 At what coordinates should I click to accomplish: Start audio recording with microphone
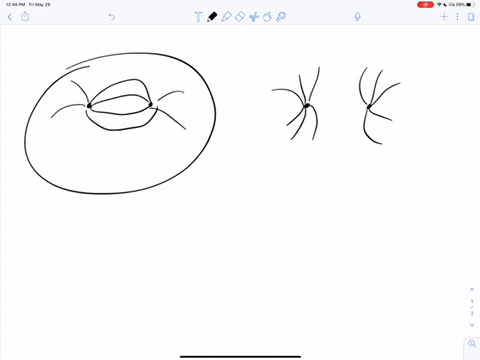pos(357,17)
